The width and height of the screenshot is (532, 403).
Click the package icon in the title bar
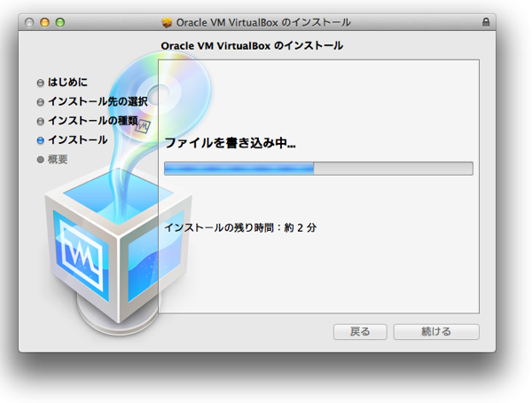[167, 21]
